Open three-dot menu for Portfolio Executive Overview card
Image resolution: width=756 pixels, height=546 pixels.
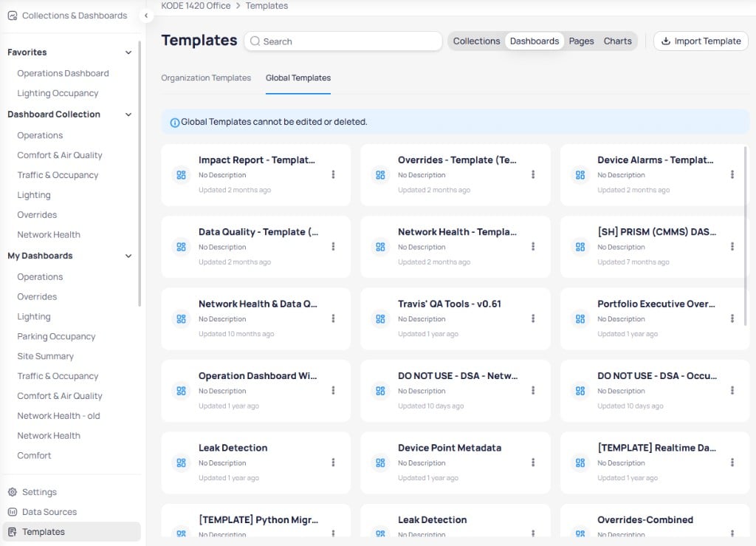click(x=732, y=318)
